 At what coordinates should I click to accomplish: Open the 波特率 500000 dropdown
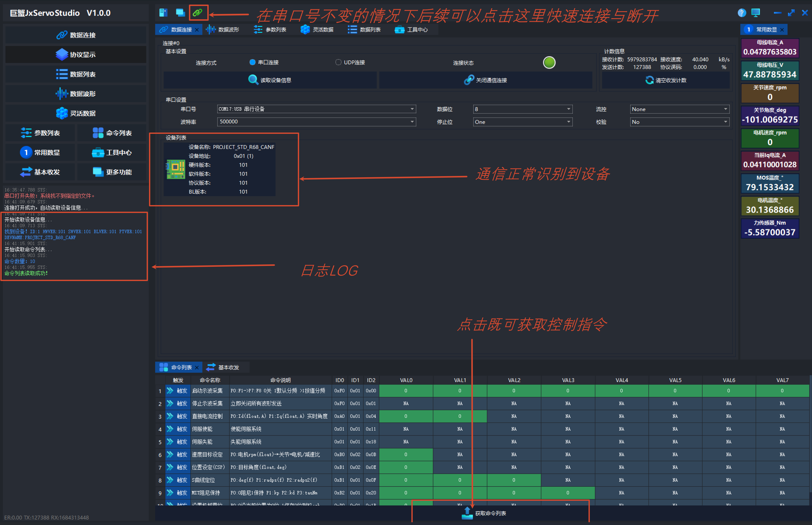point(317,122)
